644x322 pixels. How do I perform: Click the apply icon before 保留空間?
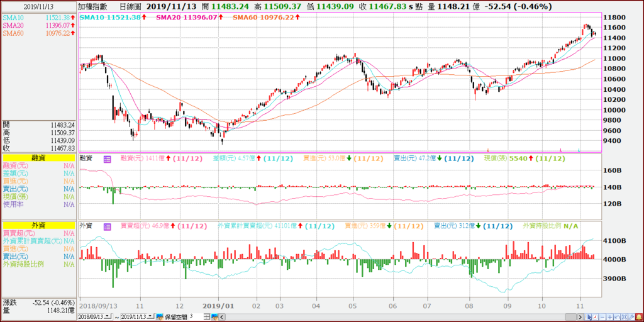point(160,317)
